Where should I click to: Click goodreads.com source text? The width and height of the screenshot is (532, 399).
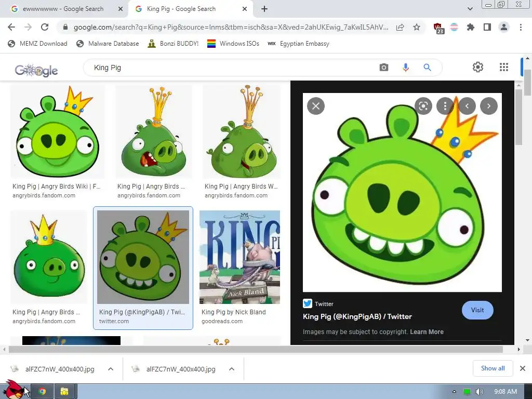pyautogui.click(x=222, y=321)
